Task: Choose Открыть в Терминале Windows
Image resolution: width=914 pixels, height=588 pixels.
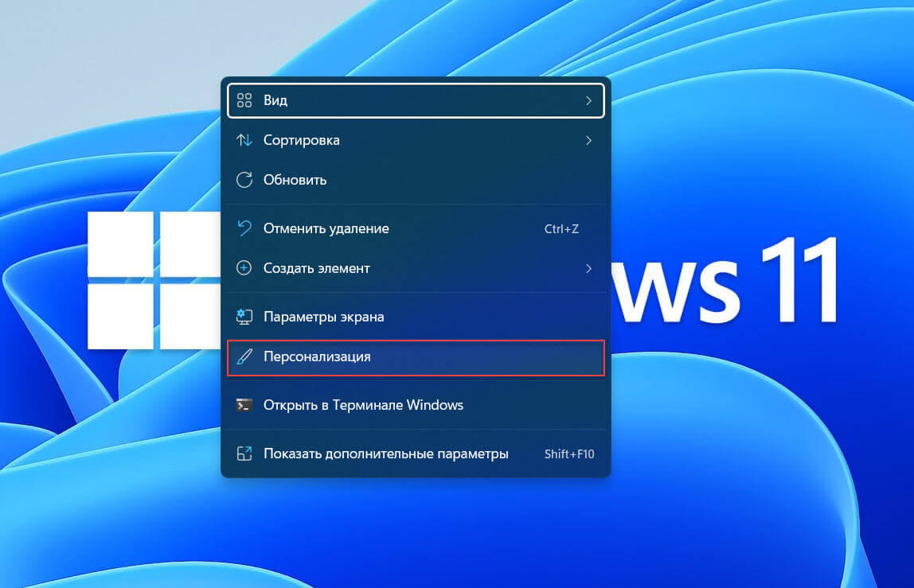Action: tap(416, 405)
